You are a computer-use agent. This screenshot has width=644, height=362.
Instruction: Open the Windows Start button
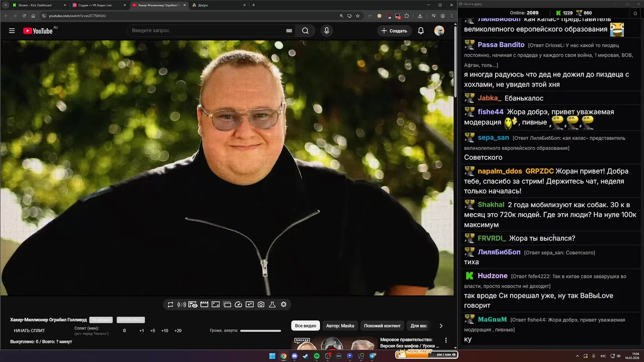272,356
